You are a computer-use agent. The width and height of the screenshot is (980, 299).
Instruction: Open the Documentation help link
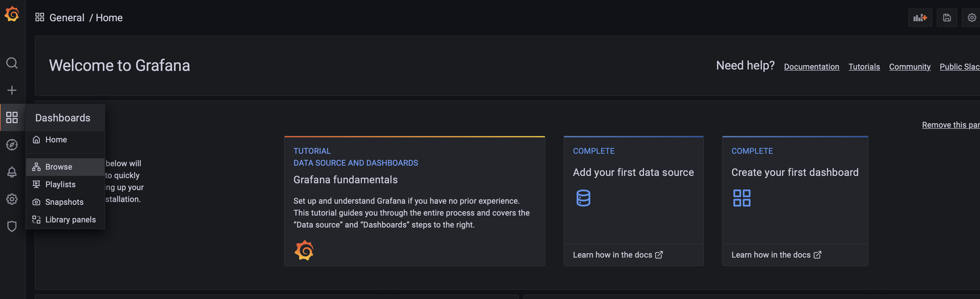tap(812, 66)
